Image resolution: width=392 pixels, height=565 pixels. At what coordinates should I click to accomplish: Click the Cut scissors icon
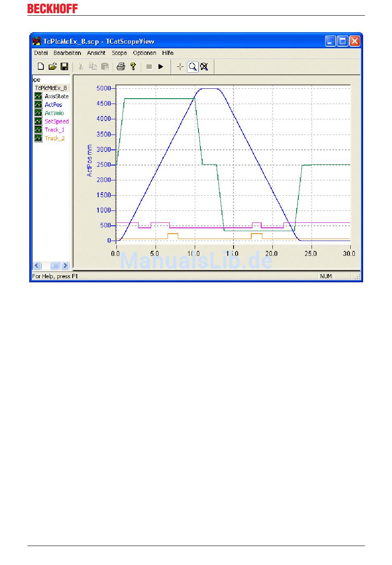(x=81, y=66)
